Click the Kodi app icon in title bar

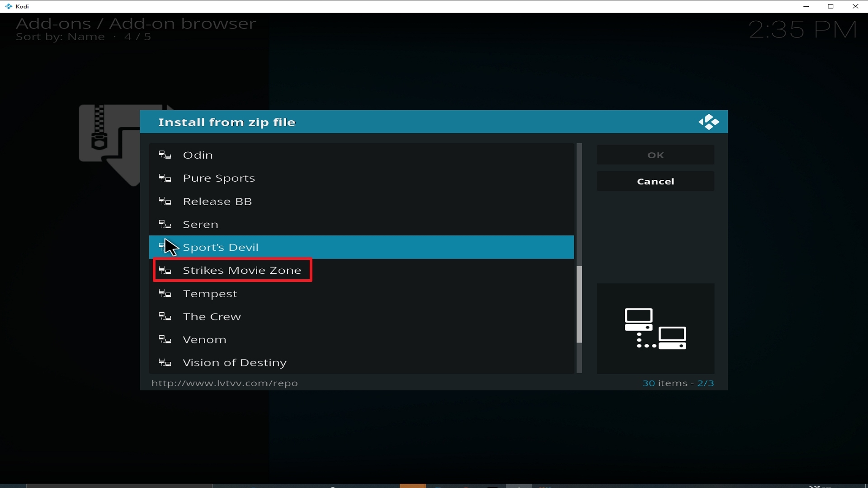tap(8, 6)
